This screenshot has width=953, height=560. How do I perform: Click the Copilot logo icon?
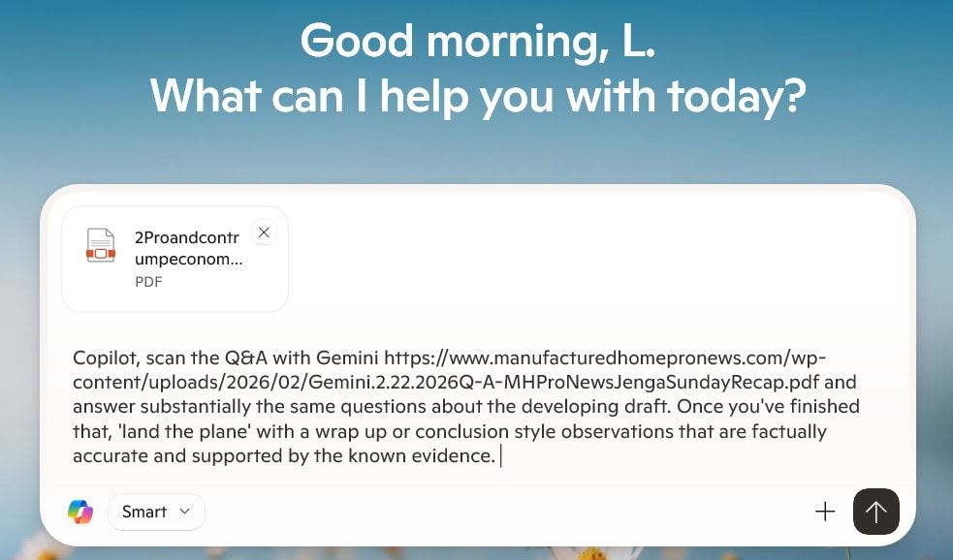coord(80,512)
